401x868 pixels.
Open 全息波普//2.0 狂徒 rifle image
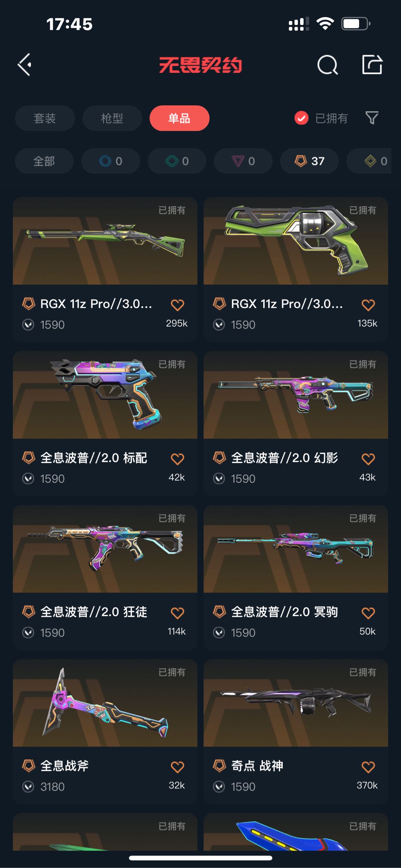105,549
